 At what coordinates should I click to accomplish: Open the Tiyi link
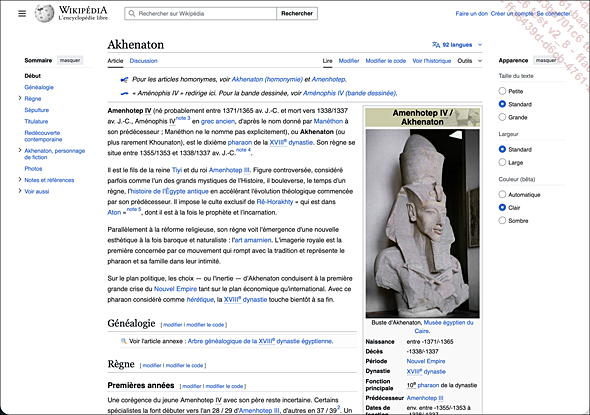click(x=177, y=170)
